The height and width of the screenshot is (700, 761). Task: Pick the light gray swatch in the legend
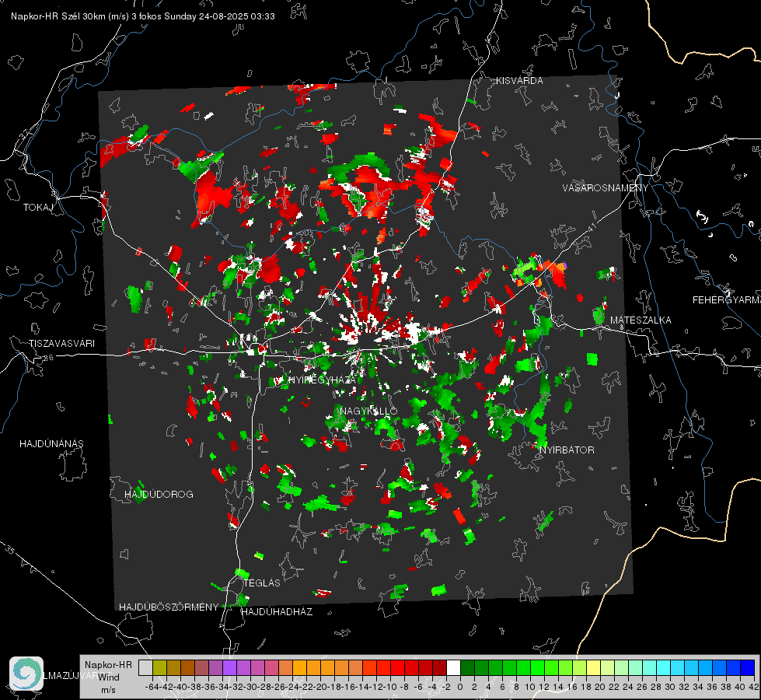point(145,668)
